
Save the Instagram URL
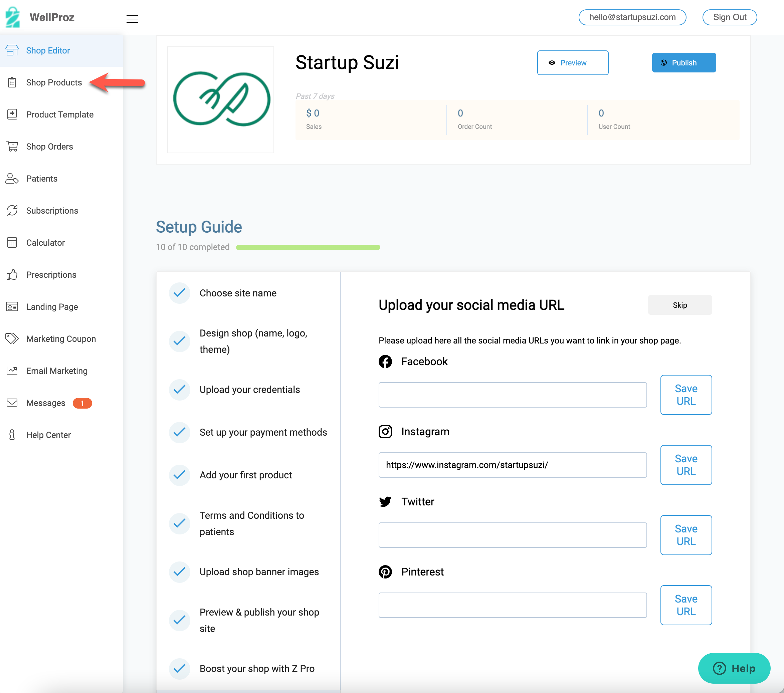[x=686, y=465]
